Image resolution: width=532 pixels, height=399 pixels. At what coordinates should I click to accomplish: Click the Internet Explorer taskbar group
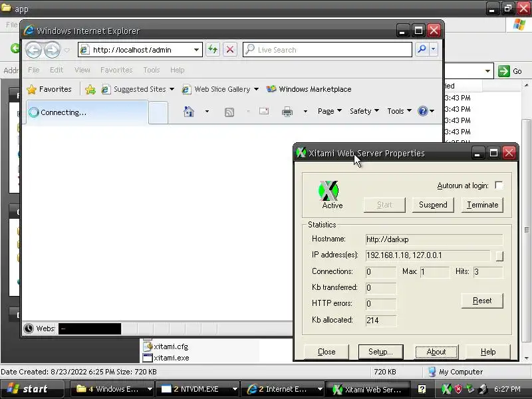point(282,389)
